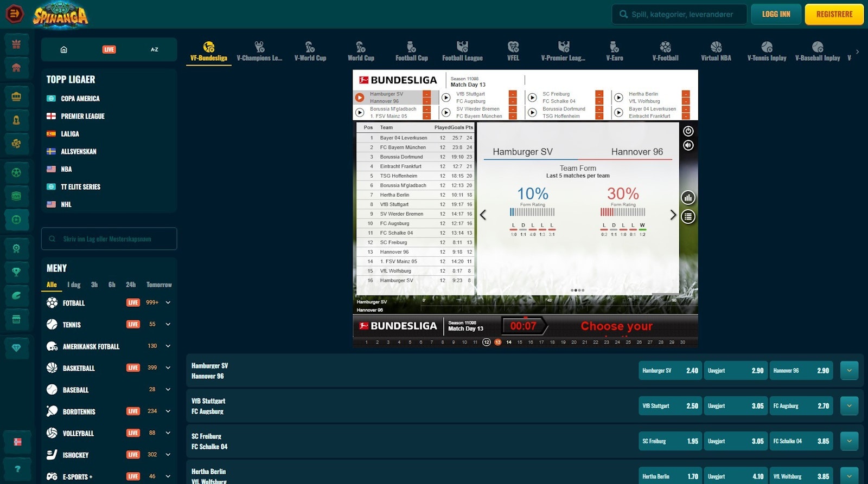Click the gift promotions icon in left sidebar
The image size is (868, 484).
coord(16,44)
